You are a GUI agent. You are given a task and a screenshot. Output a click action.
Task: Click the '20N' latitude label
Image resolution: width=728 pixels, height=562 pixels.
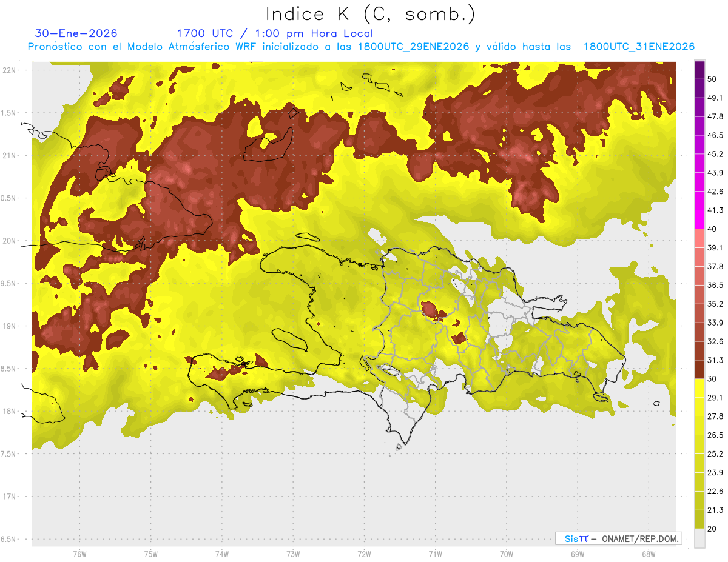click(9, 241)
